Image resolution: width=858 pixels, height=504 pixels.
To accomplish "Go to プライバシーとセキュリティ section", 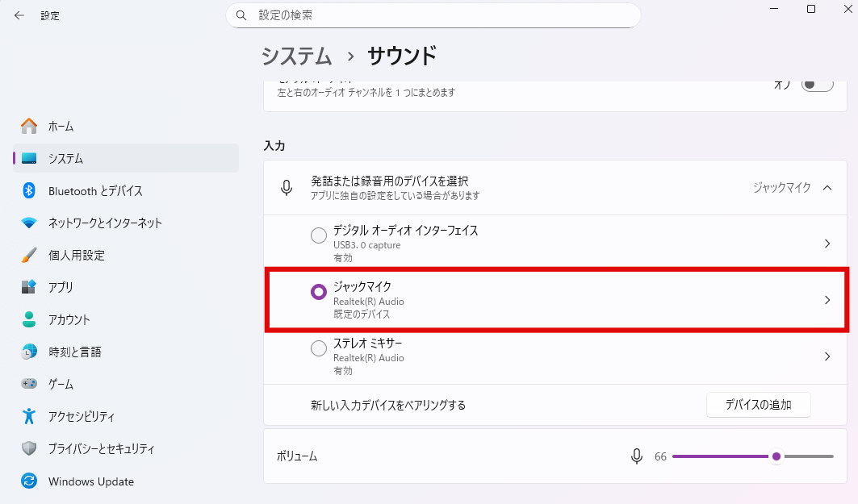I will pyautogui.click(x=101, y=449).
